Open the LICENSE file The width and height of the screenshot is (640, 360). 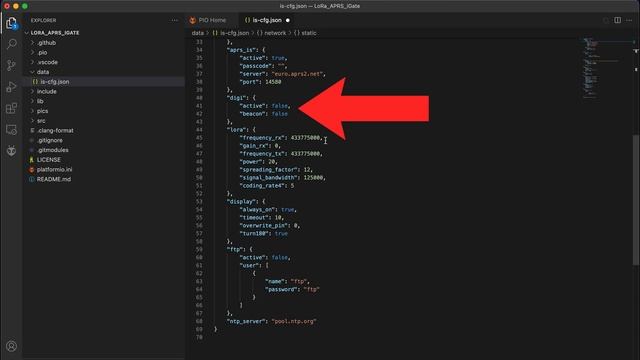click(49, 160)
